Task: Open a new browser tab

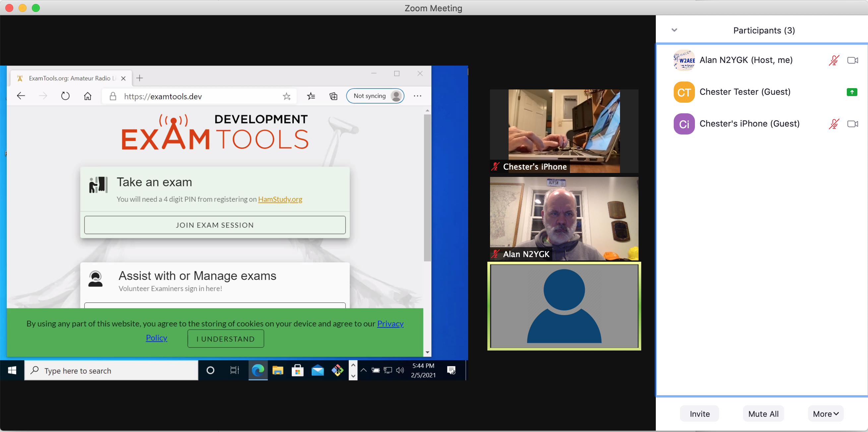Action: pos(140,78)
